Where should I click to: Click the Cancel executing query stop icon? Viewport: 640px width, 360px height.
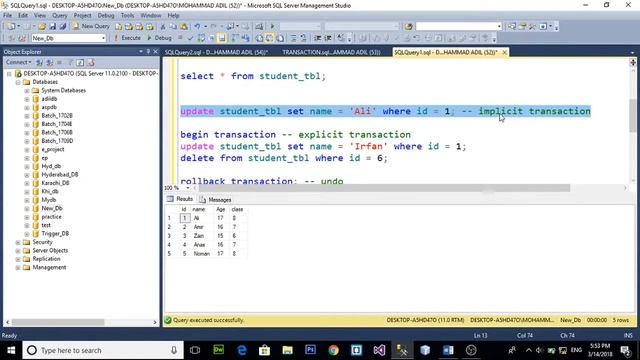pos(180,38)
